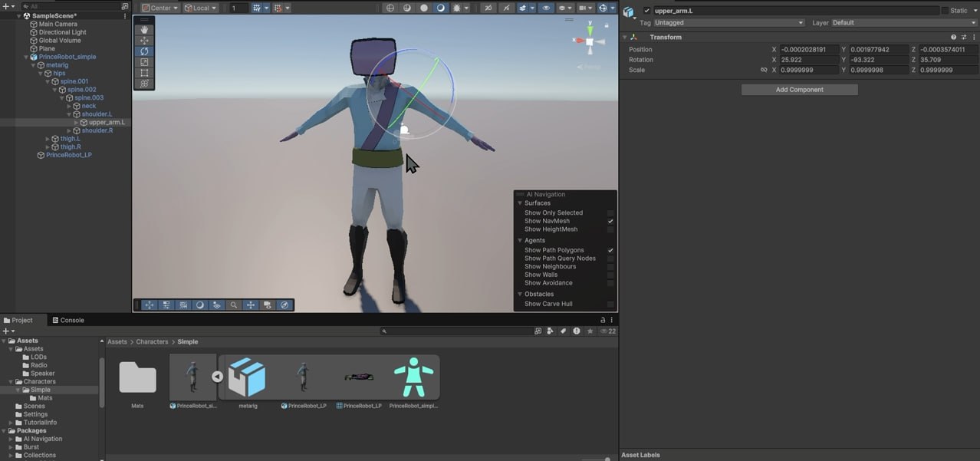The image size is (980, 461).
Task: Toggle gizmos globe icon
Action: pos(603,8)
